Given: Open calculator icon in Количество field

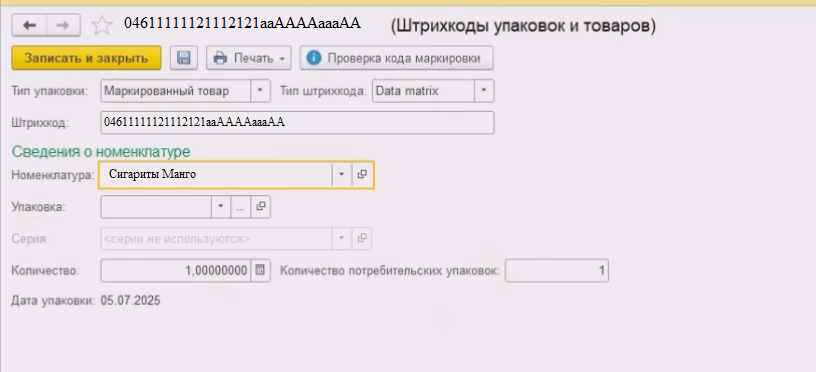Looking at the screenshot, I should pos(260,271).
